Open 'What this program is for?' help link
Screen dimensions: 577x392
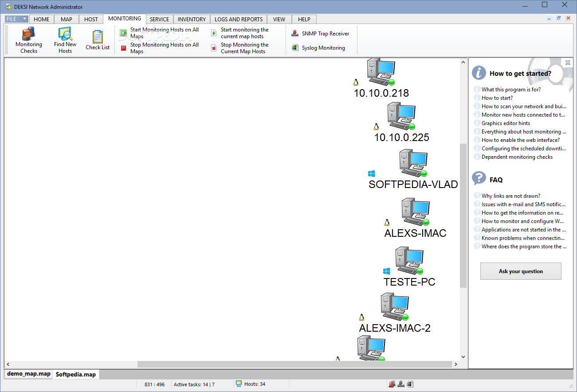[511, 89]
